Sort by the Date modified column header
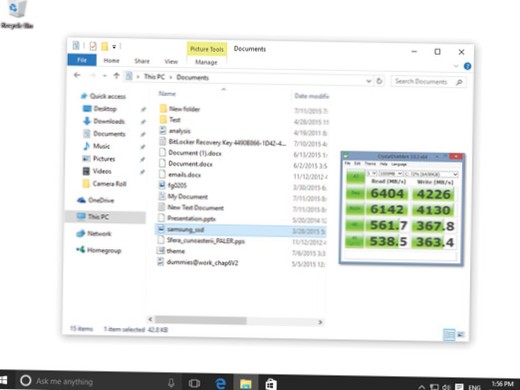Viewport: 520px width, 390px height. coord(311,96)
